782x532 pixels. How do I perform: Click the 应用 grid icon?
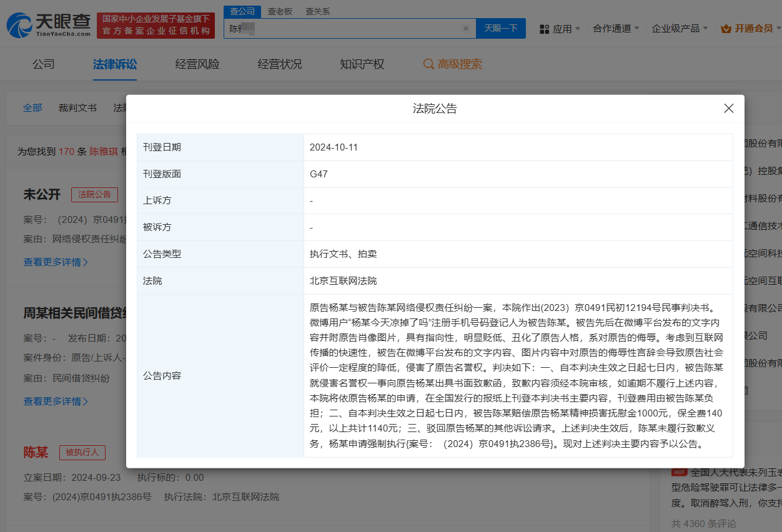tap(544, 29)
